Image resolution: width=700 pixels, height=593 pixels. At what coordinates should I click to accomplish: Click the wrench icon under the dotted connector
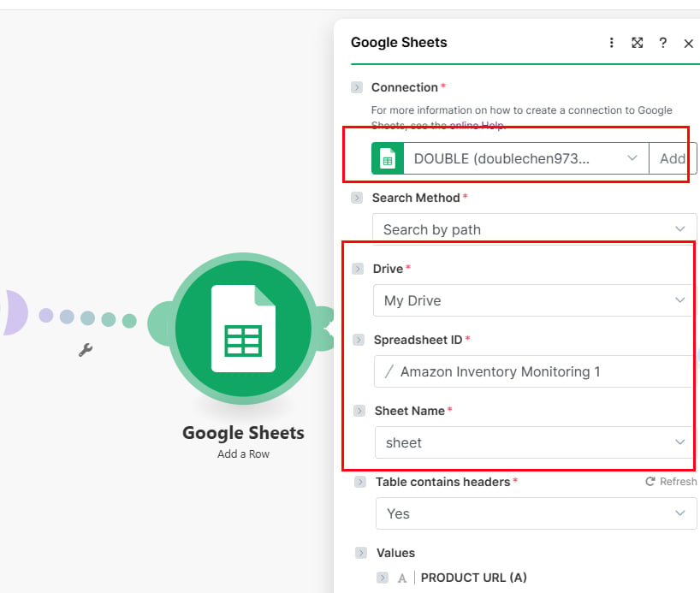pos(86,350)
